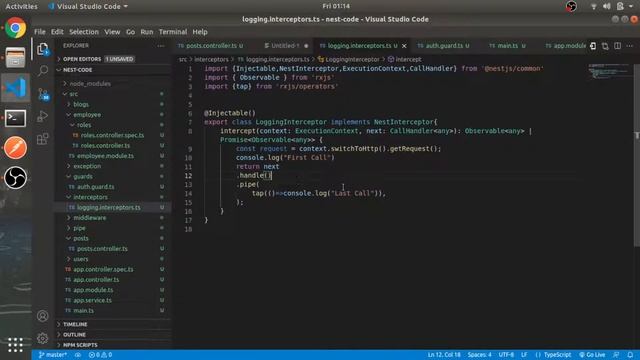Image resolution: width=640 pixels, height=360 pixels.
Task: Change Spaces: 4 indentation setting
Action: (x=480, y=355)
